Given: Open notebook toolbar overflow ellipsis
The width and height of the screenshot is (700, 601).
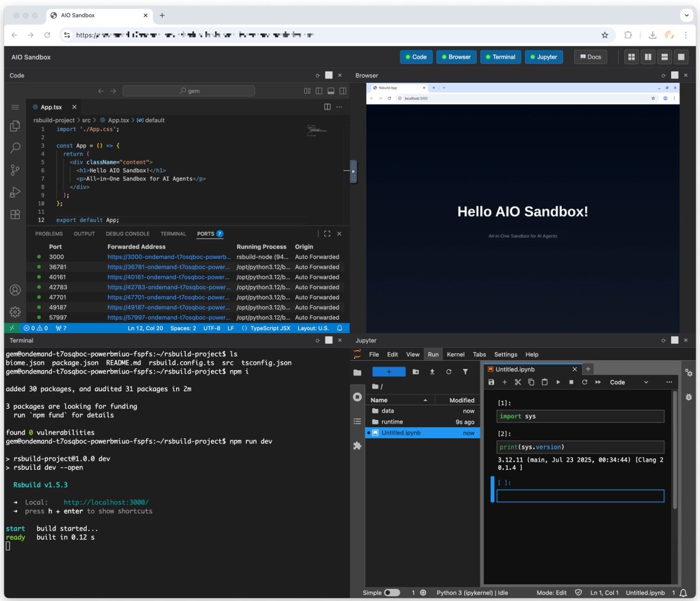Looking at the screenshot, I should 668,382.
